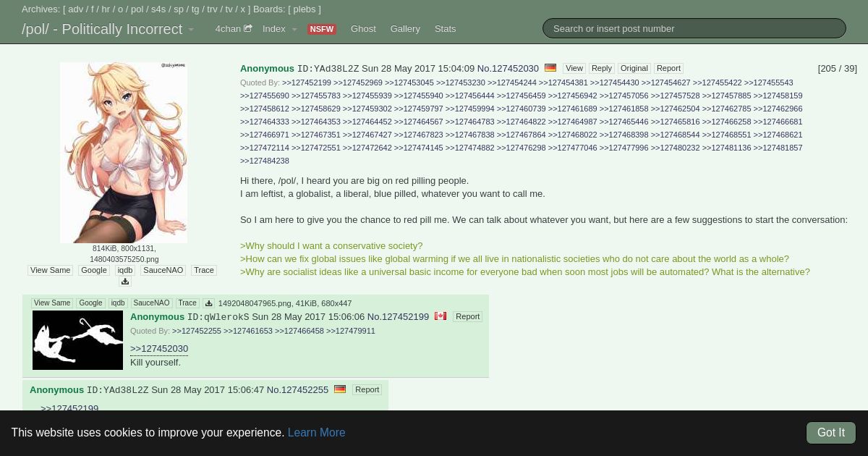
Task: Open the Ghost page
Action: [x=363, y=29]
